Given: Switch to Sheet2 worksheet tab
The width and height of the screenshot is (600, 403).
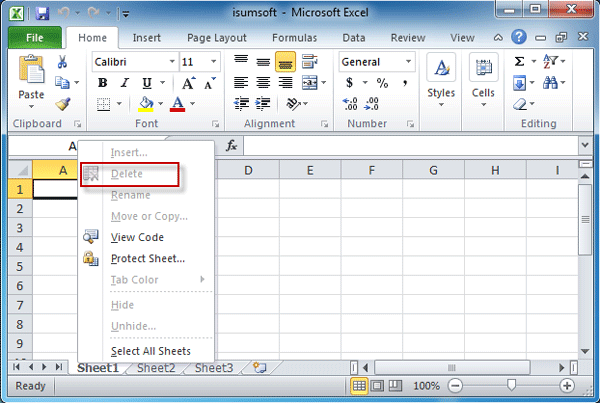Looking at the screenshot, I should [x=156, y=368].
